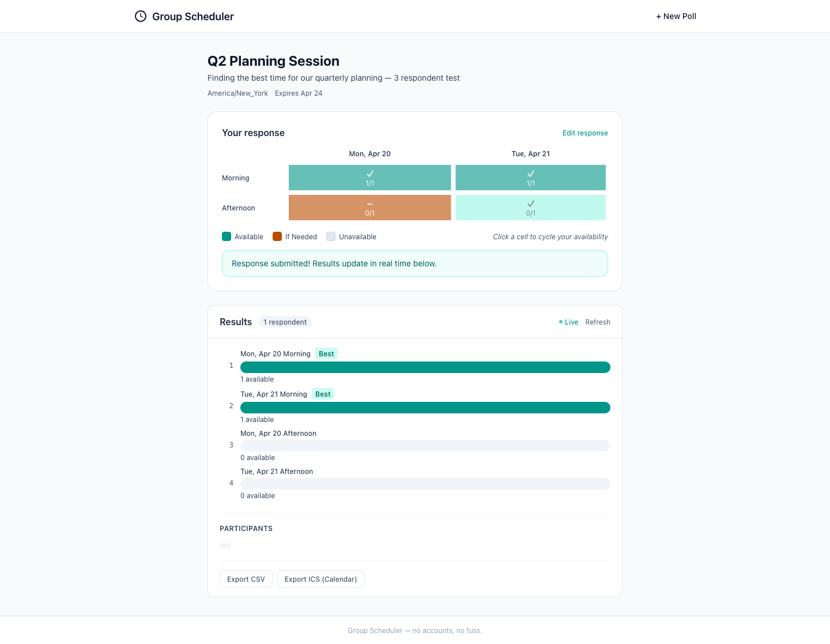
Task: Click the Group Scheduler clock logo icon
Action: [141, 16]
